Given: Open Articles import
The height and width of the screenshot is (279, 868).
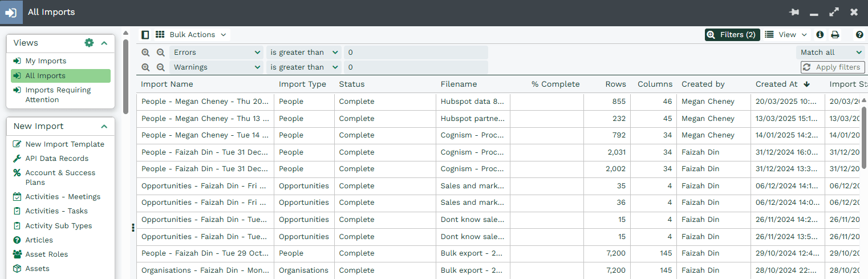Looking at the screenshot, I should (x=39, y=240).
